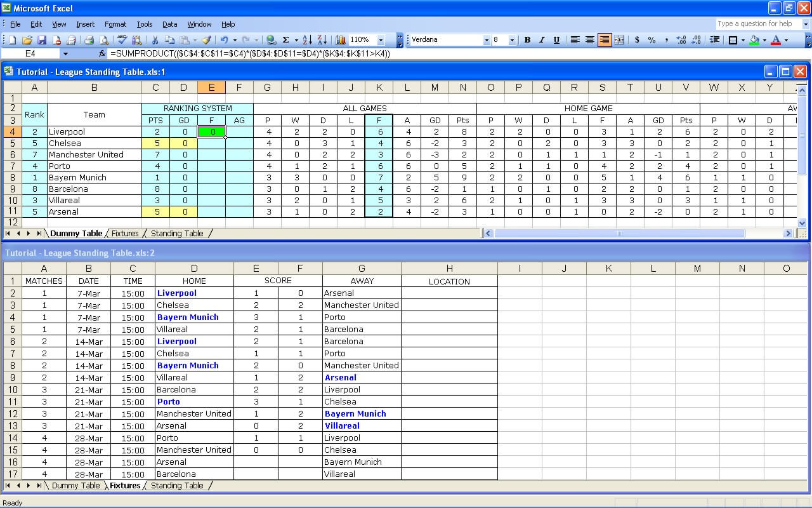Viewport: 812px width, 508px height.
Task: Insert a hyperlink with the globe icon
Action: pyautogui.click(x=271, y=40)
